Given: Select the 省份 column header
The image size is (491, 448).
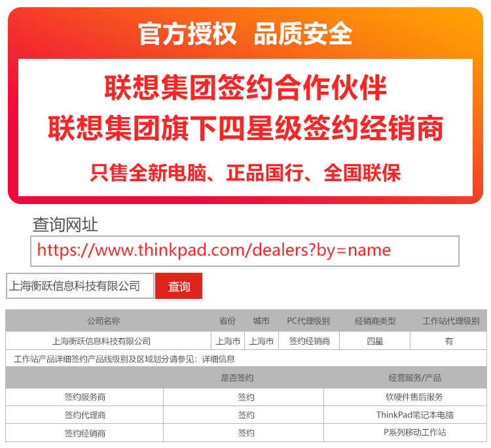Looking at the screenshot, I should 227,320.
